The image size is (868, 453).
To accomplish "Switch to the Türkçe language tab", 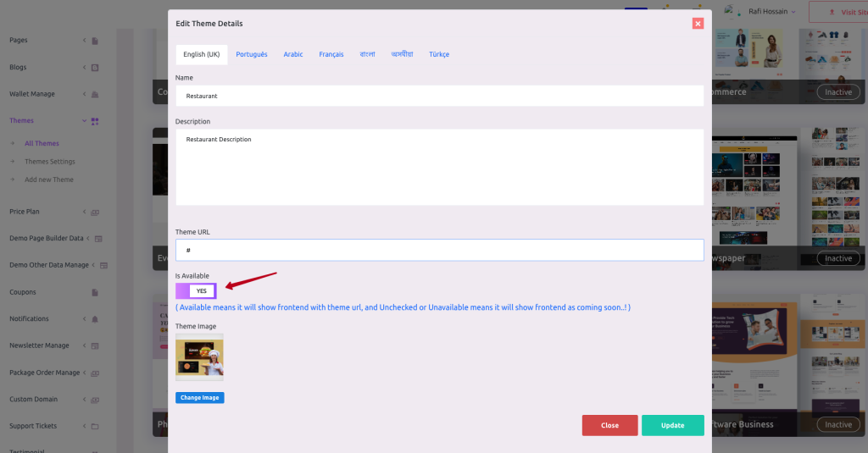I will [x=439, y=54].
